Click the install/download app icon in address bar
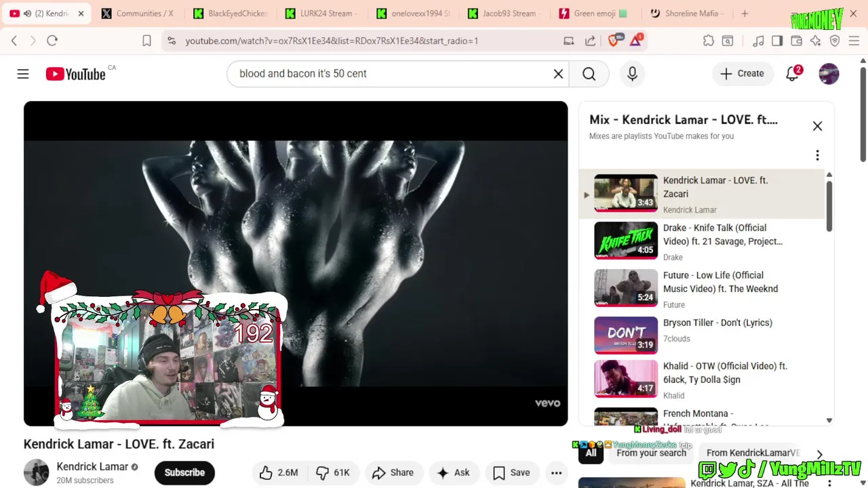The image size is (868, 488). pyautogui.click(x=569, y=41)
